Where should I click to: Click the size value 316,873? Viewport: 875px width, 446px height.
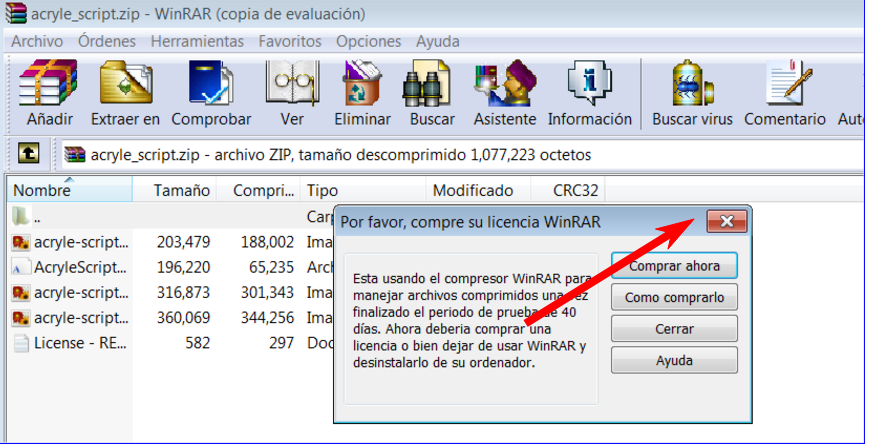(184, 292)
